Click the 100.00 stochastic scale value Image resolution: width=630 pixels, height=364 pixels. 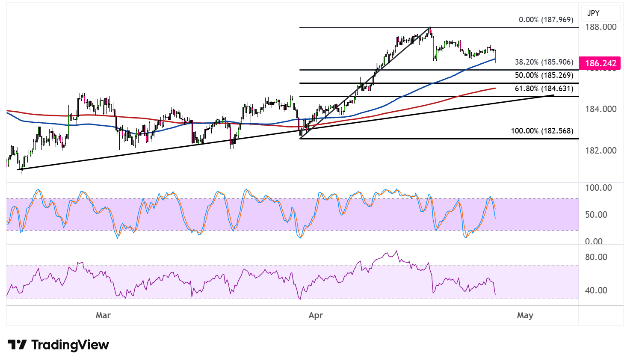[x=598, y=188]
